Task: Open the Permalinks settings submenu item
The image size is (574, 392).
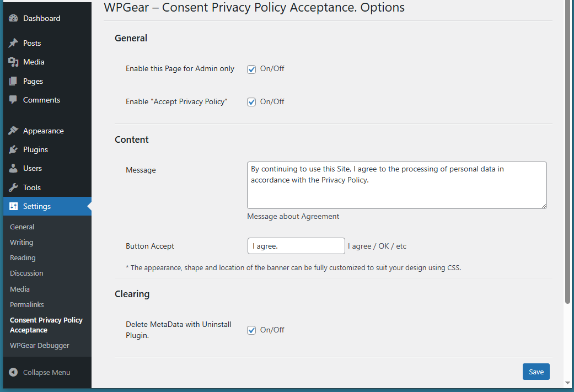Action: click(x=27, y=304)
